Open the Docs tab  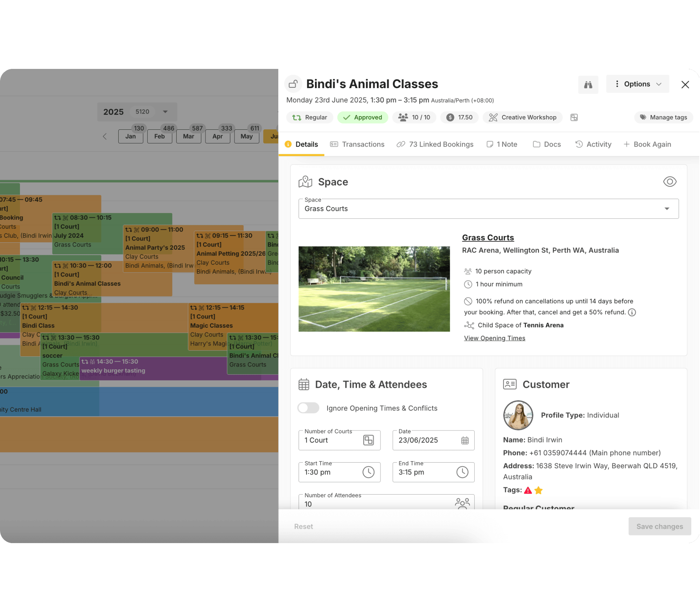coord(547,144)
